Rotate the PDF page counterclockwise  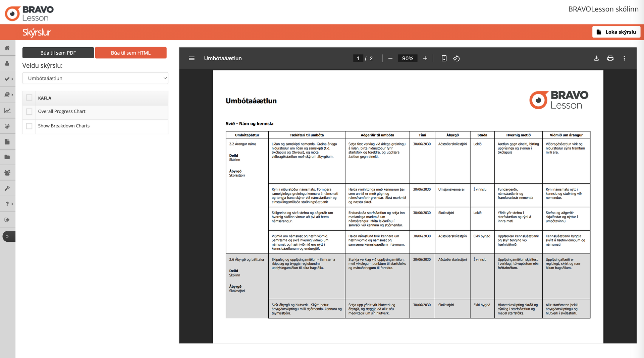pos(457,58)
